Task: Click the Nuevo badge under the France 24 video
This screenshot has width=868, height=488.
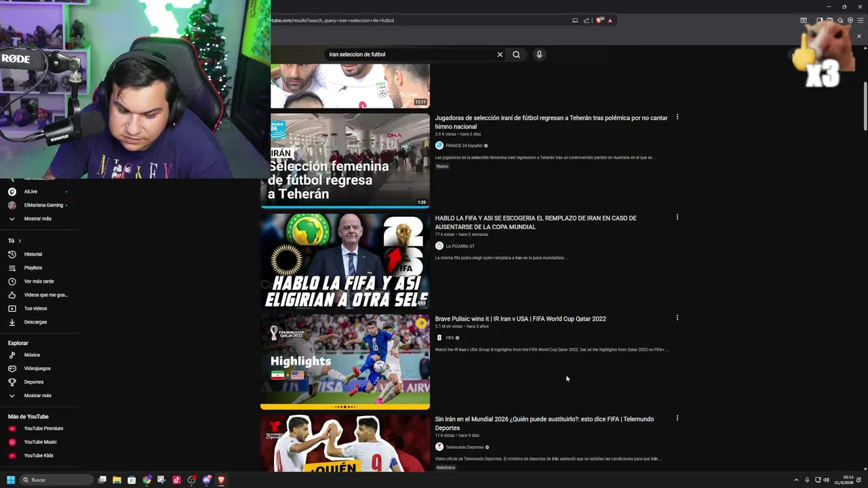Action: [442, 166]
